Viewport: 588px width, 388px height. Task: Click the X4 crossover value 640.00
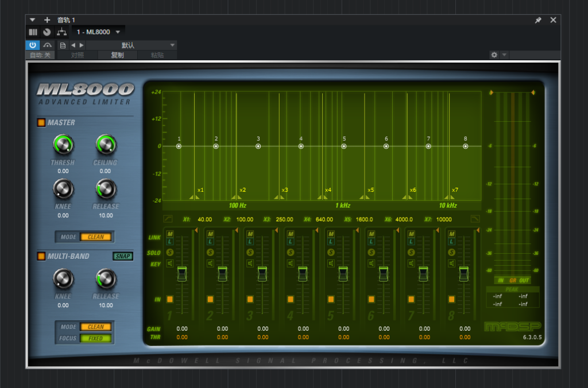[x=324, y=219]
